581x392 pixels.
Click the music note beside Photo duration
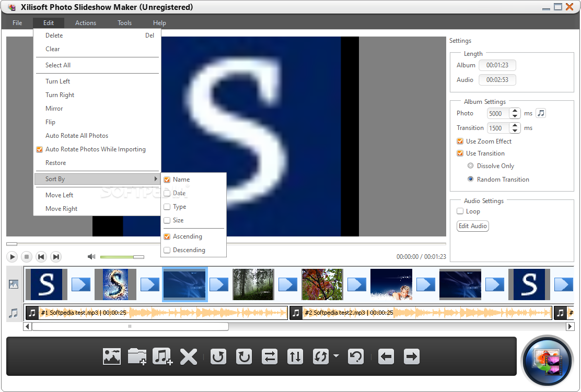pos(541,113)
